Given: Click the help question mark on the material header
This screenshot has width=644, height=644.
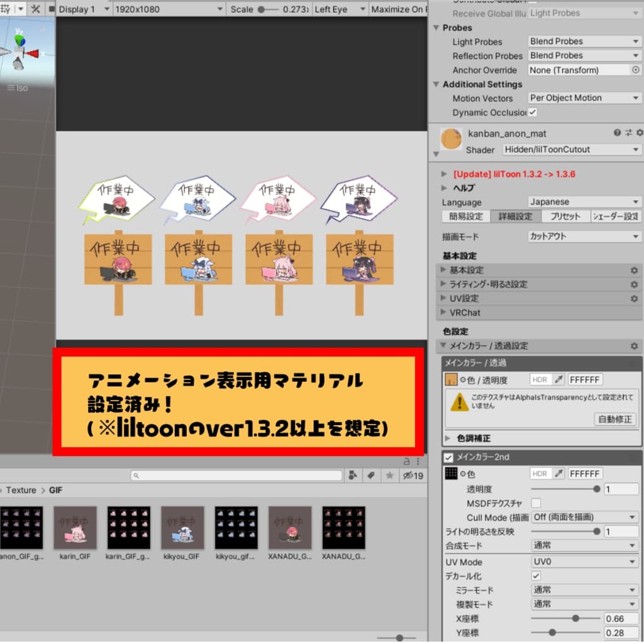Looking at the screenshot, I should click(x=616, y=133).
